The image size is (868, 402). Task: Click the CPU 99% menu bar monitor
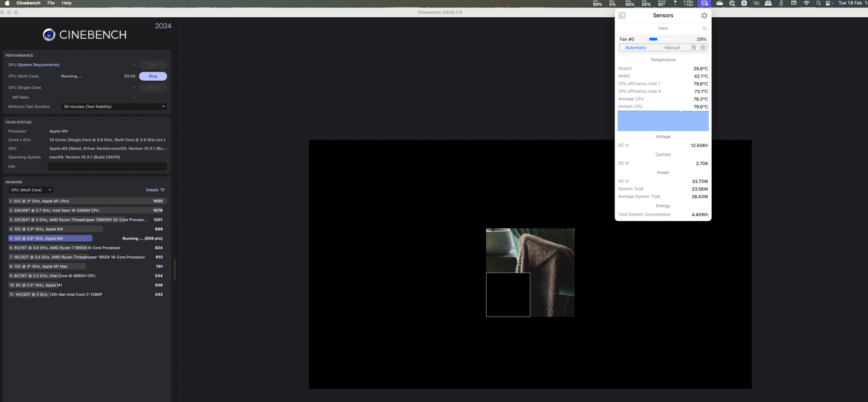(598, 3)
